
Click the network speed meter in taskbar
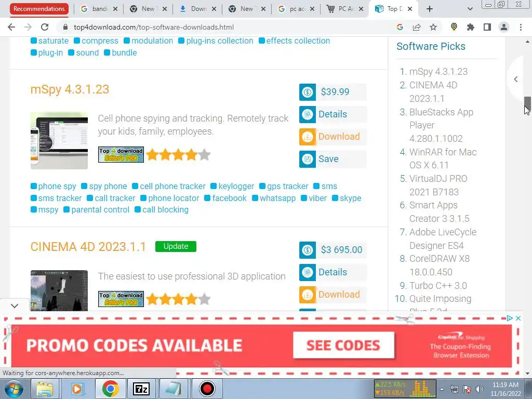tap(405, 389)
